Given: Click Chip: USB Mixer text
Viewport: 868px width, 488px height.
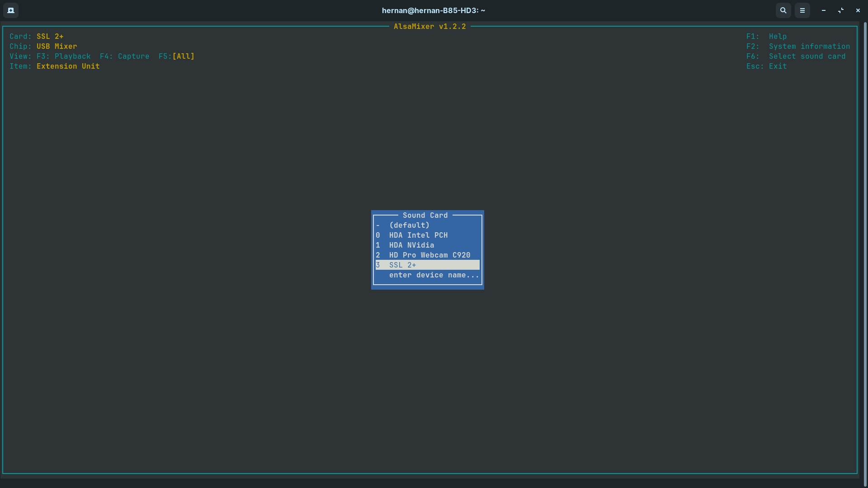Looking at the screenshot, I should pyautogui.click(x=43, y=46).
